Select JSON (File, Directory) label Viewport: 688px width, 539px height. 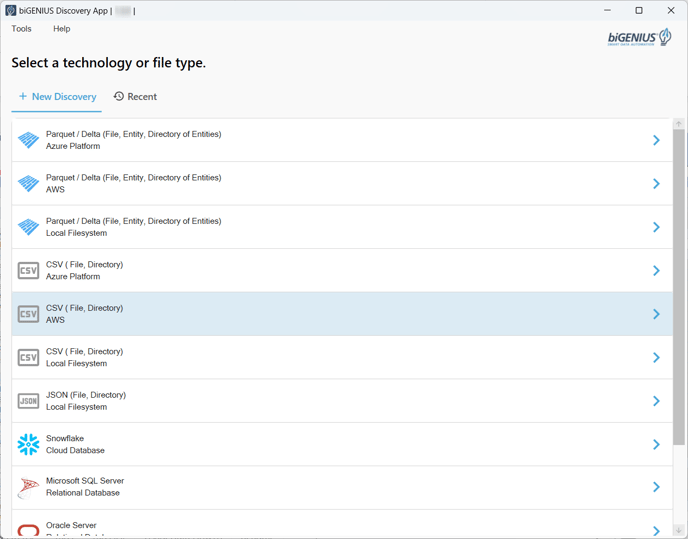tap(86, 395)
